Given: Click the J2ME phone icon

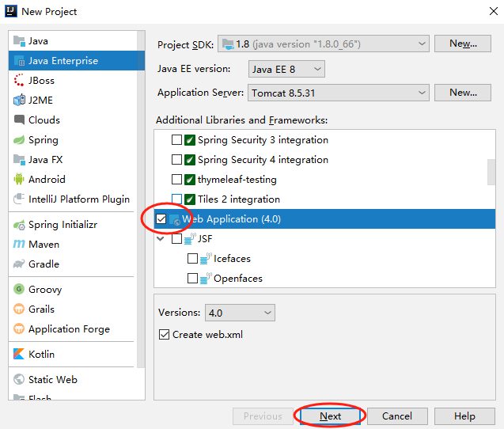Looking at the screenshot, I should pyautogui.click(x=19, y=100).
